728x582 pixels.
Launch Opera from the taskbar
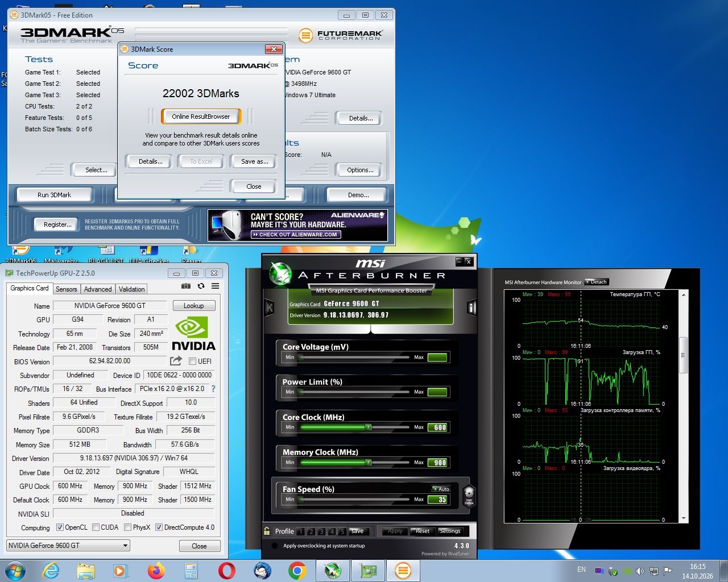click(x=226, y=571)
